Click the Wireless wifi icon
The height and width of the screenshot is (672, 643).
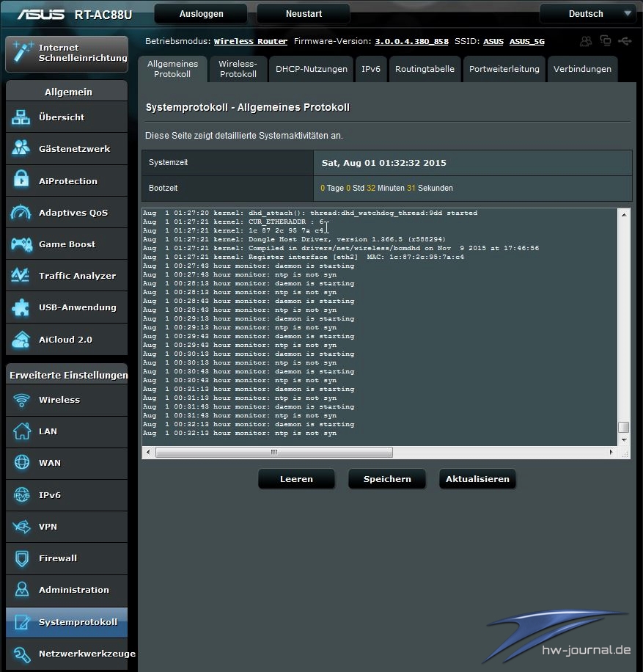21,399
